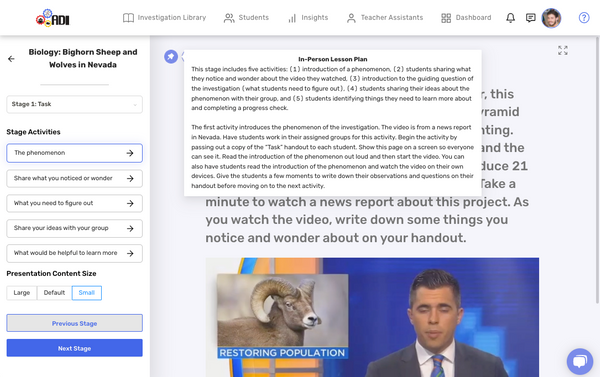Toggle the lesson plan pin icon
Image resolution: width=600 pixels, height=377 pixels.
(171, 57)
